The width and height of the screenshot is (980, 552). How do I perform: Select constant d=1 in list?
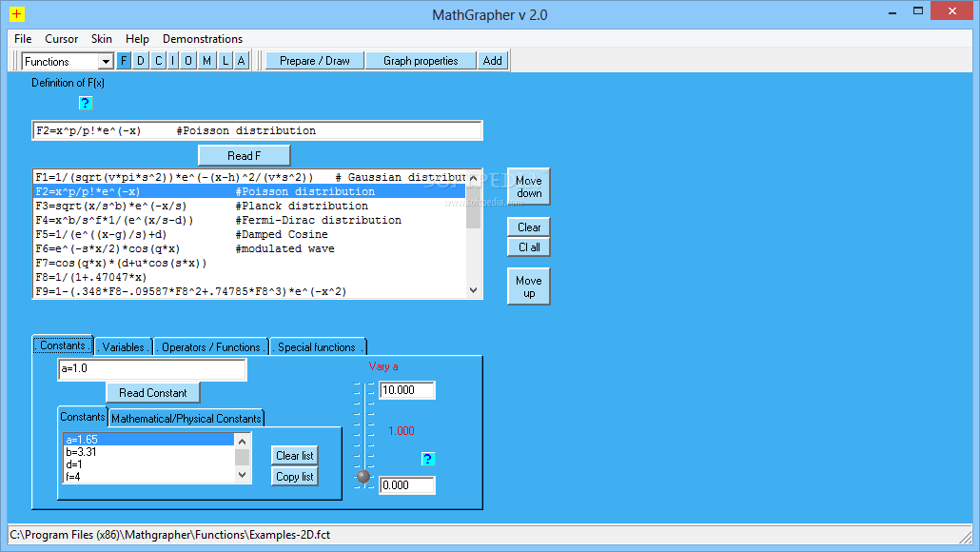click(148, 464)
